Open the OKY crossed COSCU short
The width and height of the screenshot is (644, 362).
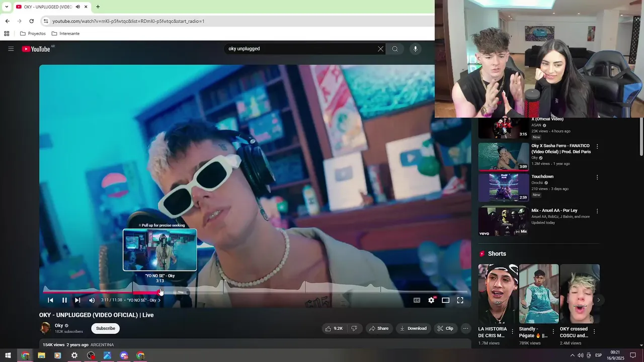580,294
